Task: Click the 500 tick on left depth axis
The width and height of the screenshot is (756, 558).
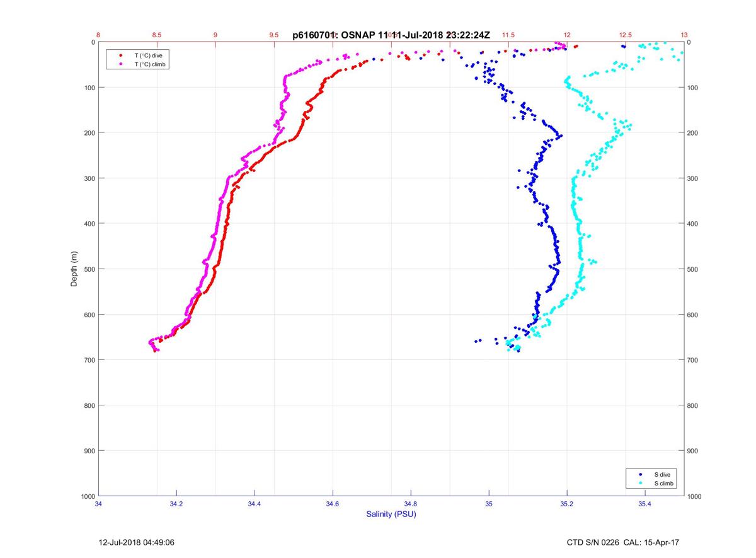Action: click(89, 269)
